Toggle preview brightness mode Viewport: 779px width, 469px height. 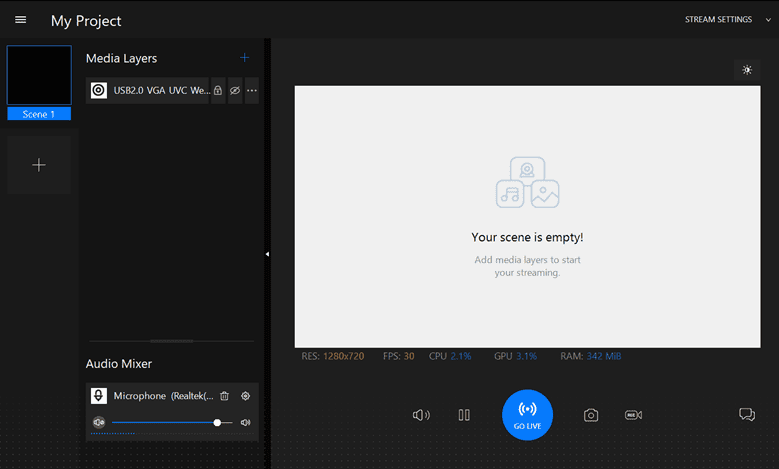click(747, 70)
